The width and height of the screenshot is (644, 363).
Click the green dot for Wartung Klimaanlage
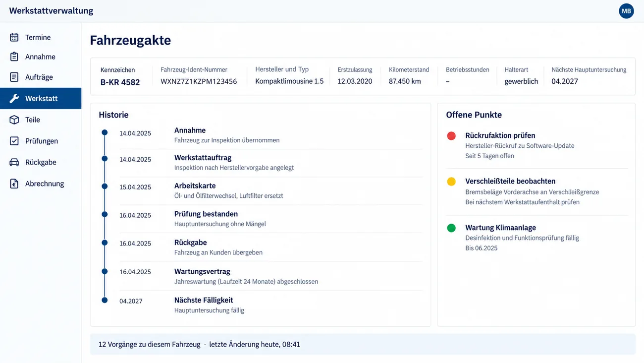click(451, 228)
